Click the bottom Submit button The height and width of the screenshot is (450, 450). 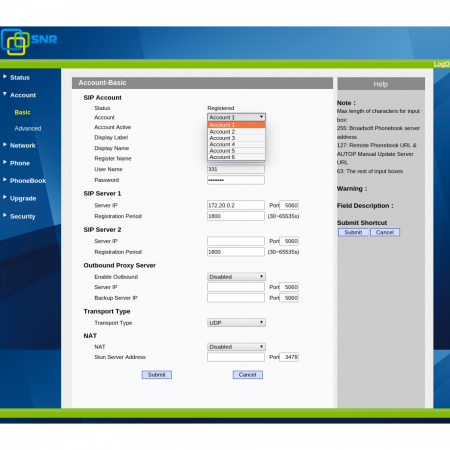click(157, 375)
